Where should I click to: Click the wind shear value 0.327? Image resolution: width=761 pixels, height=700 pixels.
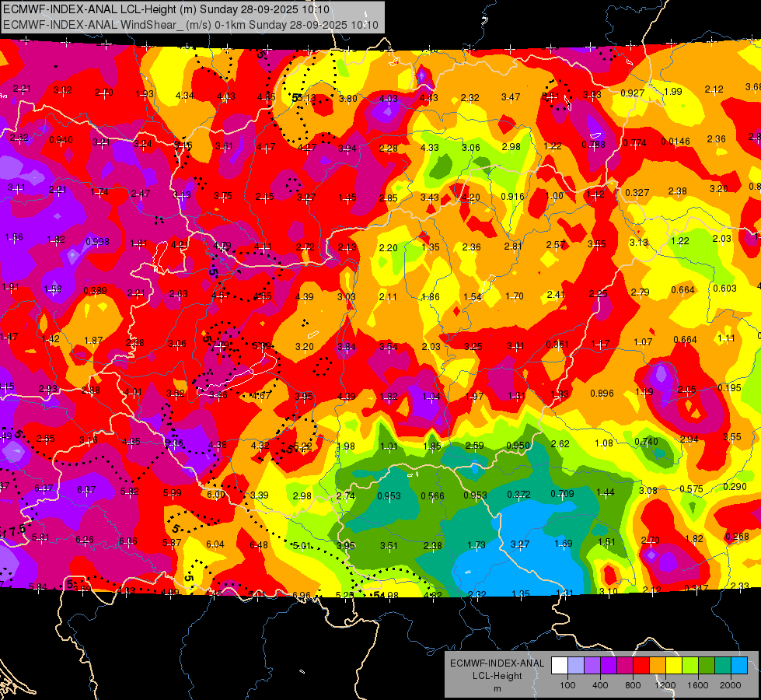click(637, 193)
